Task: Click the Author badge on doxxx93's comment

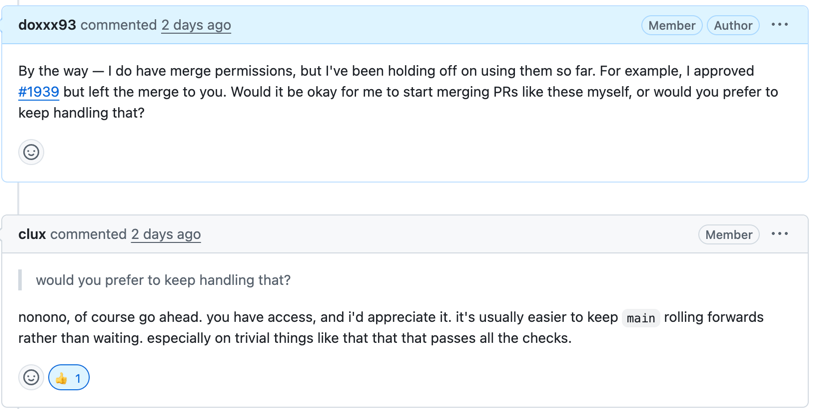Action: [732, 25]
